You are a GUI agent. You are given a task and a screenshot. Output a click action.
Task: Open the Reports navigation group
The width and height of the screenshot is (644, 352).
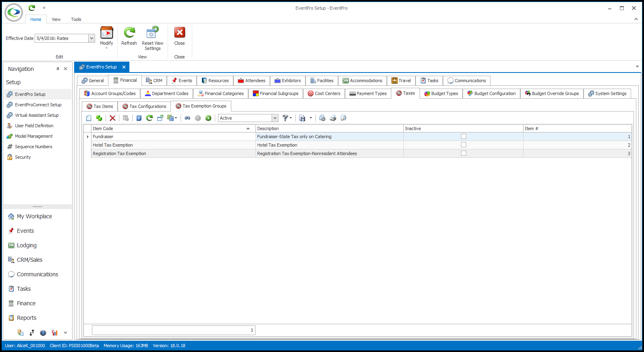[27, 318]
